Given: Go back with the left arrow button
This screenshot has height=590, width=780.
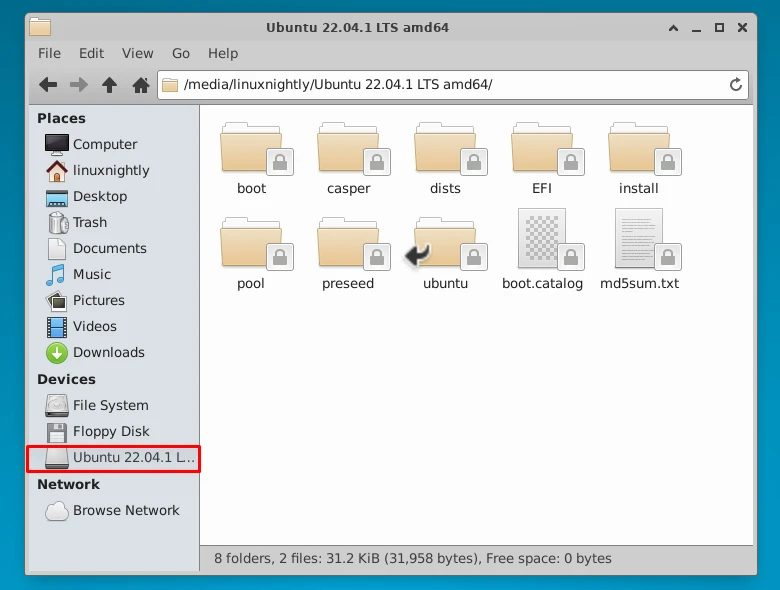Looking at the screenshot, I should click(48, 85).
